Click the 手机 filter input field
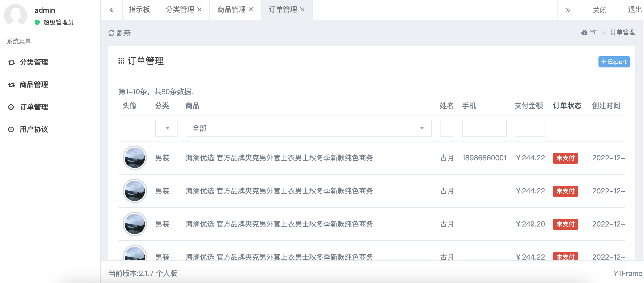This screenshot has height=283, width=644. [484, 128]
